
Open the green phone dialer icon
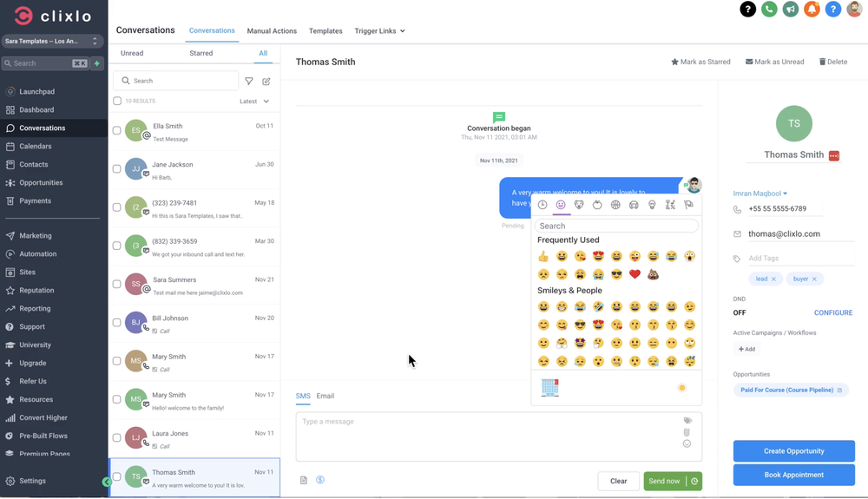pos(769,10)
